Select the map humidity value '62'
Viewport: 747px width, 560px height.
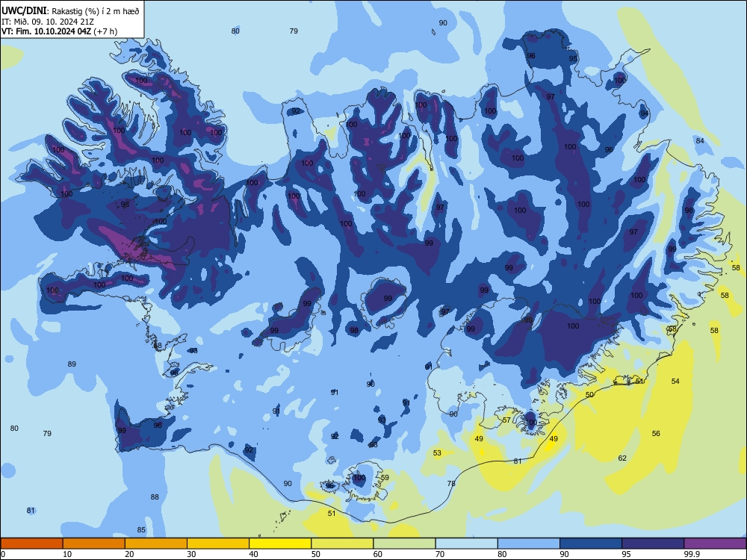tap(622, 458)
